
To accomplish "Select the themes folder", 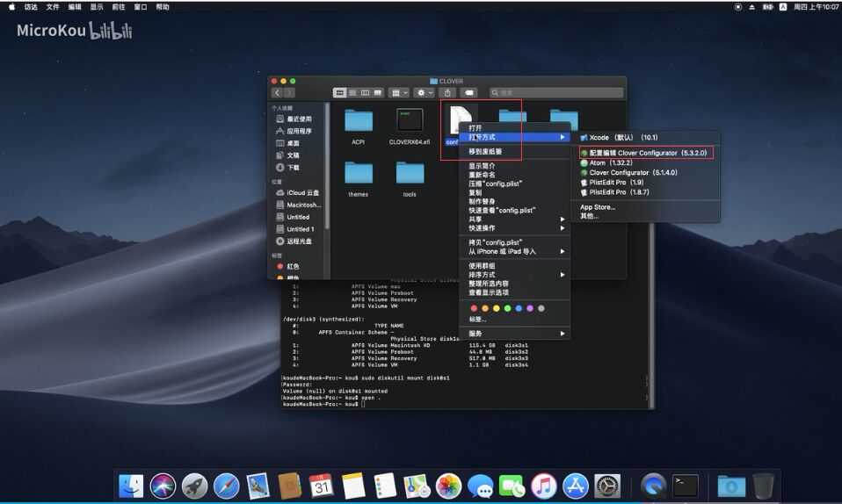I will (x=359, y=179).
